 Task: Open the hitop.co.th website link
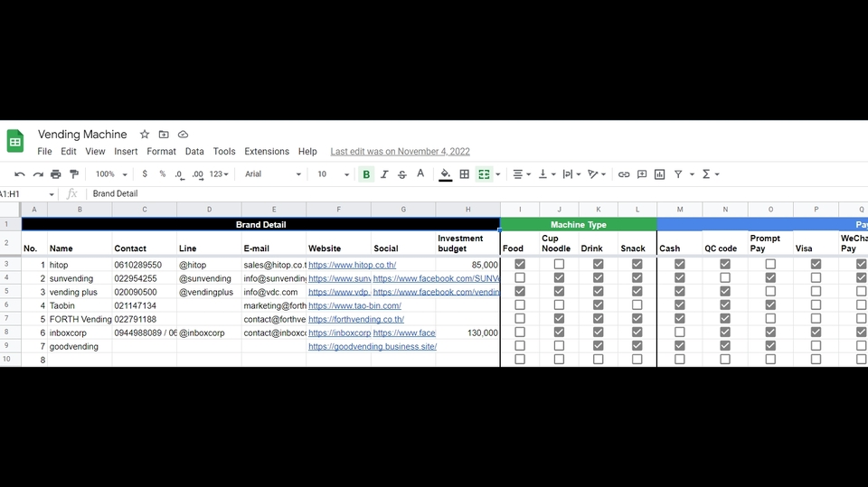[x=352, y=265]
